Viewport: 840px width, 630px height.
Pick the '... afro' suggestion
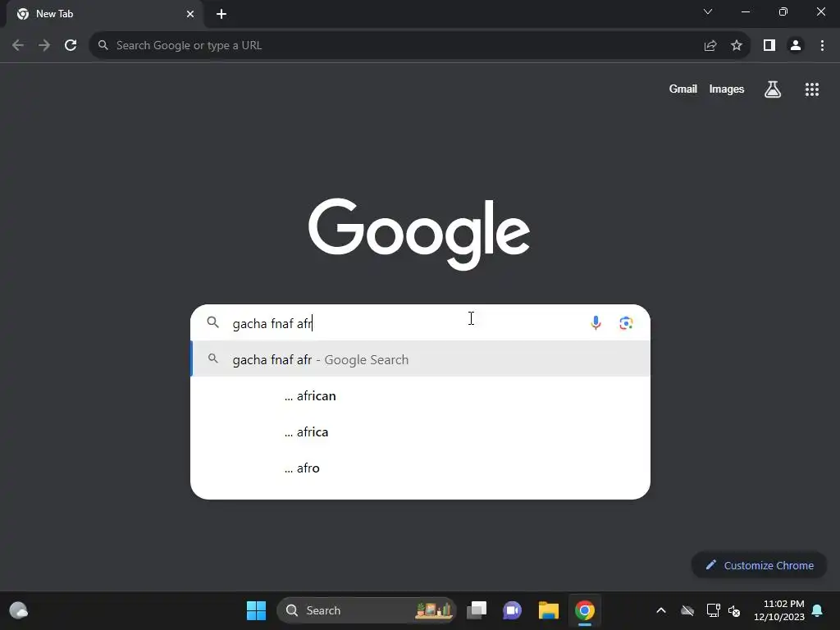pyautogui.click(x=421, y=468)
